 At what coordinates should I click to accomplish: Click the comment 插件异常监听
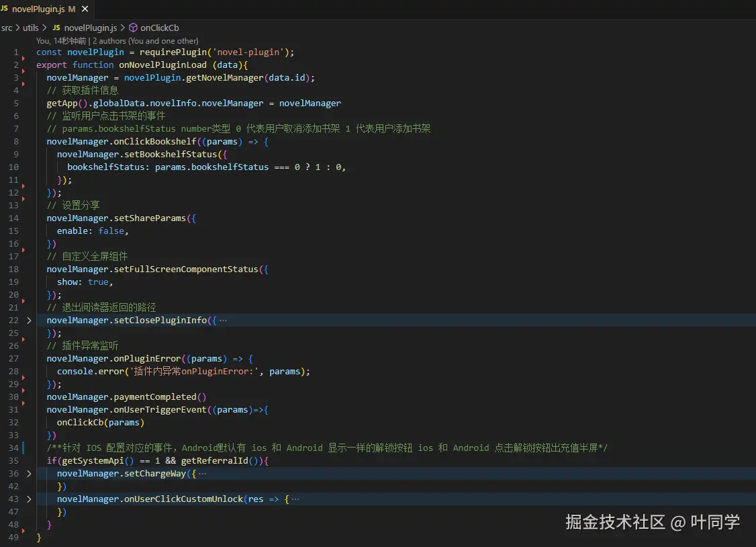pos(83,346)
